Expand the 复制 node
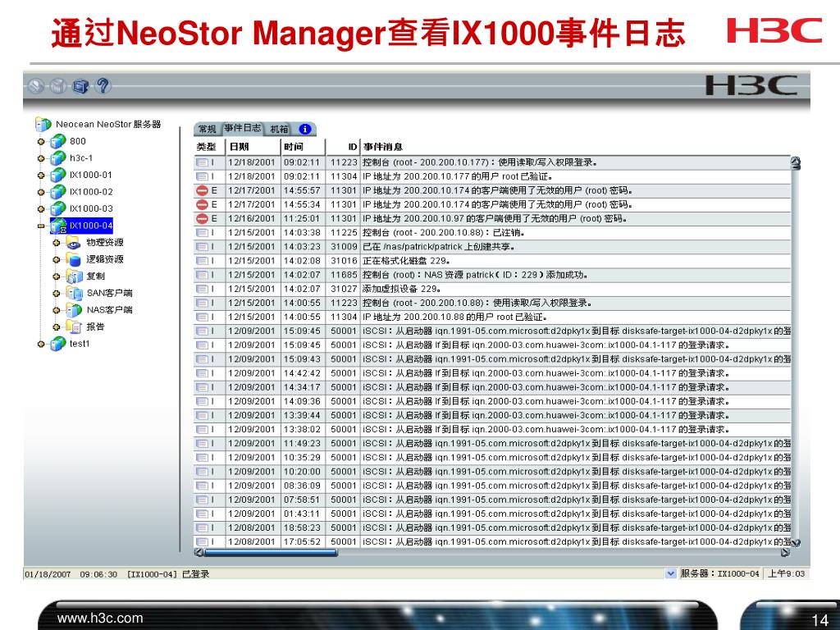 pyautogui.click(x=57, y=277)
